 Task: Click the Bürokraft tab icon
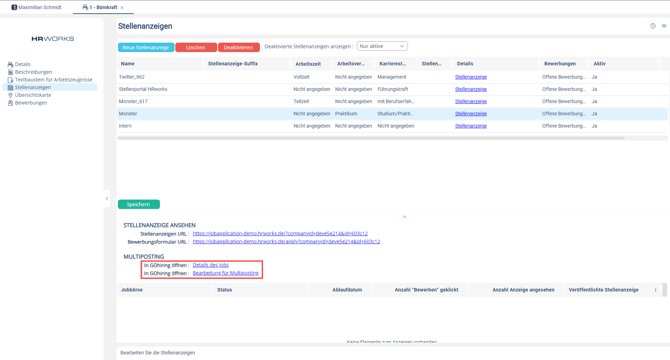click(85, 7)
